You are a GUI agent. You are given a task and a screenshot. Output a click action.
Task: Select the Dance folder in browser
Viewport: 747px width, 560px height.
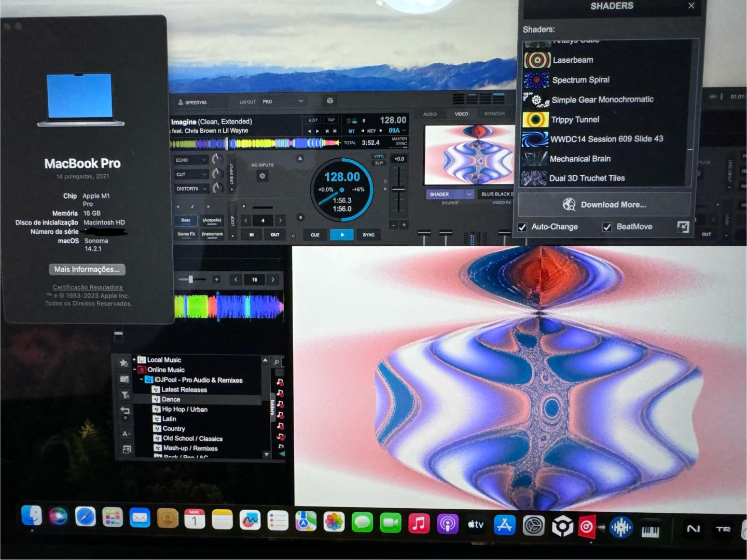coord(197,399)
